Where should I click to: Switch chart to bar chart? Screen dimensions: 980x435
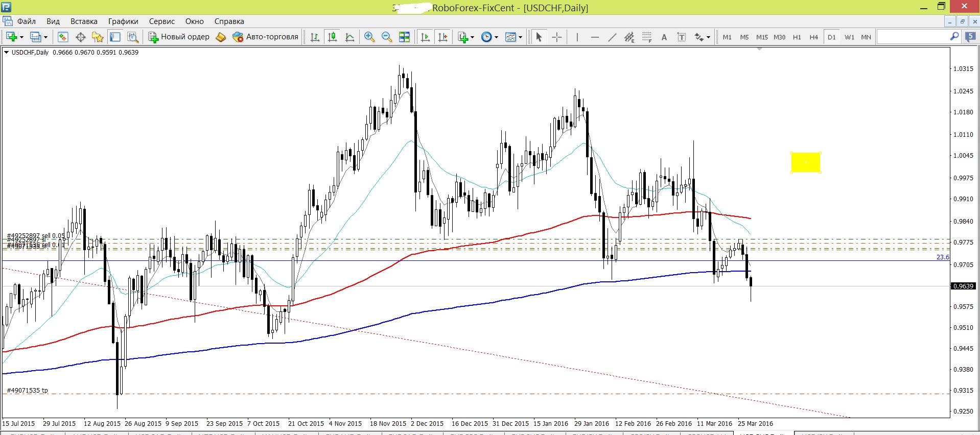315,37
